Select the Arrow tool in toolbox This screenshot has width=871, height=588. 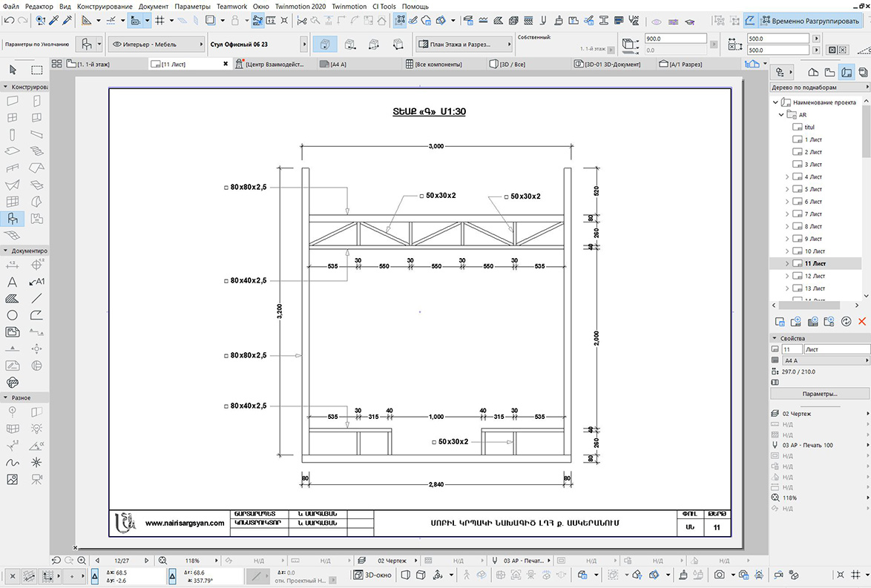13,70
